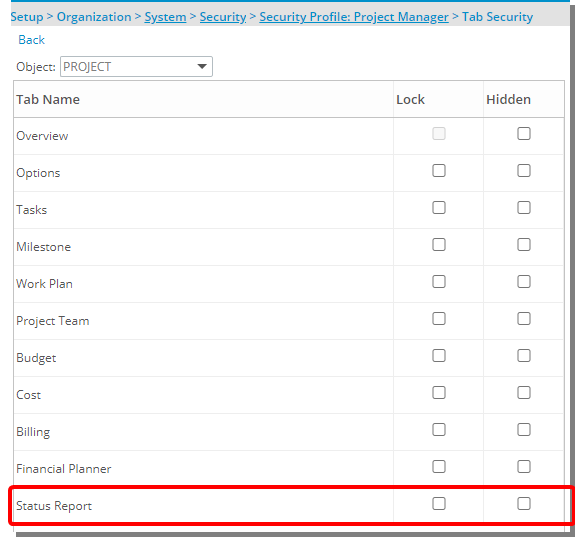Go to the Security breadcrumb link
The width and height of the screenshot is (575, 537).
pyautogui.click(x=223, y=17)
